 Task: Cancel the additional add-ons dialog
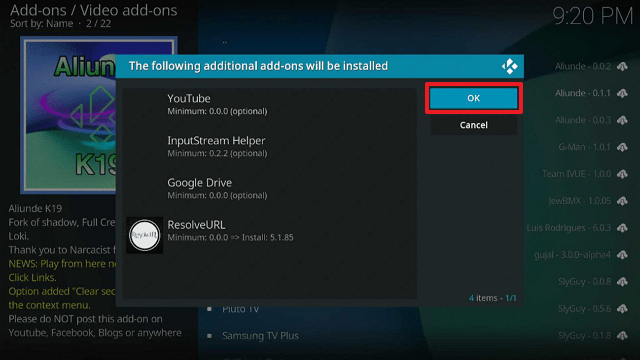[473, 125]
